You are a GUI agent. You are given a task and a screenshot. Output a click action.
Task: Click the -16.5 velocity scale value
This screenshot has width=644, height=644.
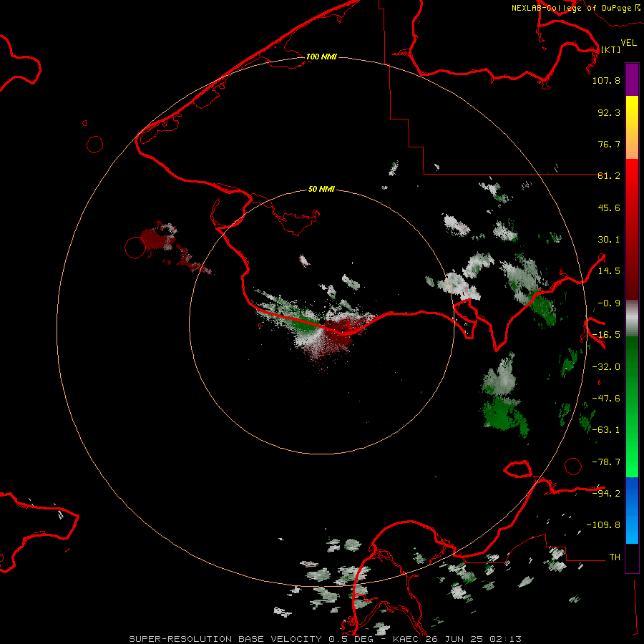tap(606, 335)
